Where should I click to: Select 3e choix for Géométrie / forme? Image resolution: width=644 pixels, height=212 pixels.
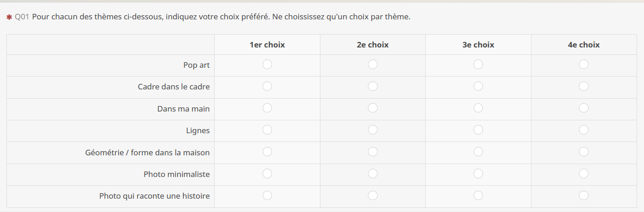point(478,152)
